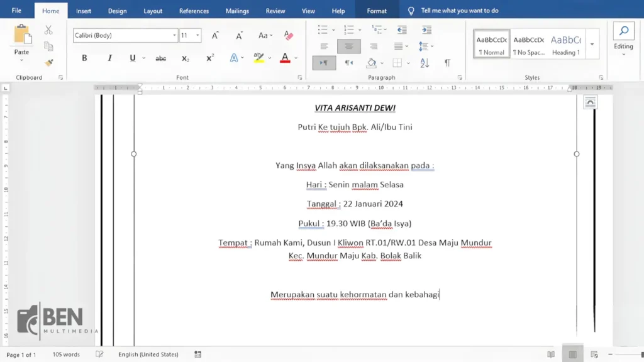Toggle bold formatting on

[84, 58]
